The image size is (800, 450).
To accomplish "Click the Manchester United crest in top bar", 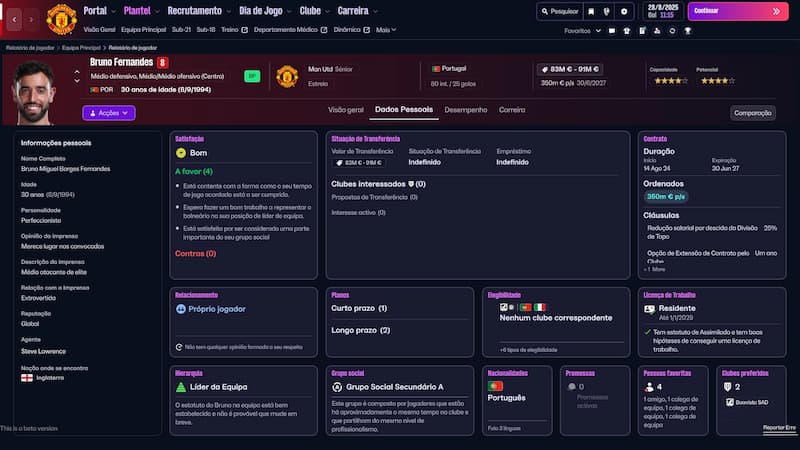I will [x=61, y=16].
